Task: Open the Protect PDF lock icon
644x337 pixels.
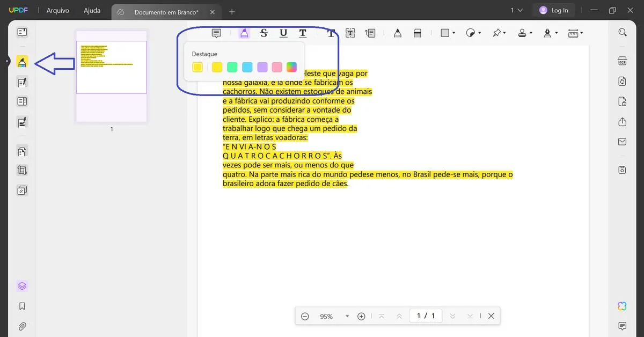Action: tap(623, 101)
